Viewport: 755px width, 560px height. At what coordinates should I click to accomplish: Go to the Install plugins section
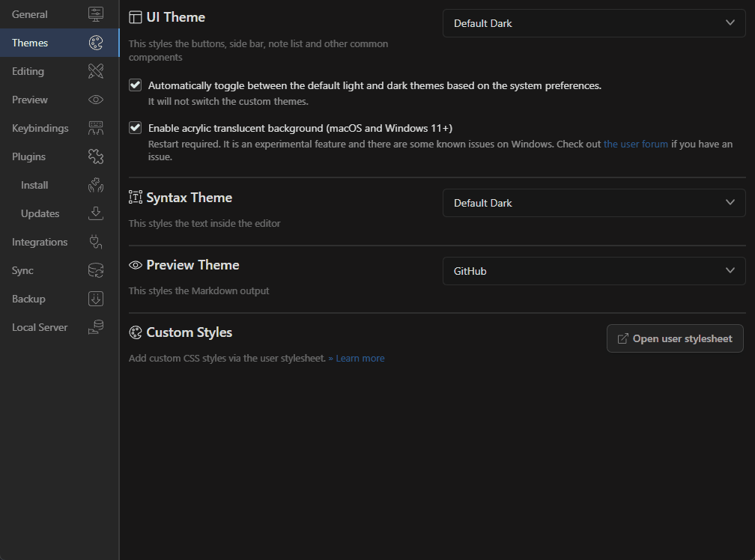tap(34, 185)
